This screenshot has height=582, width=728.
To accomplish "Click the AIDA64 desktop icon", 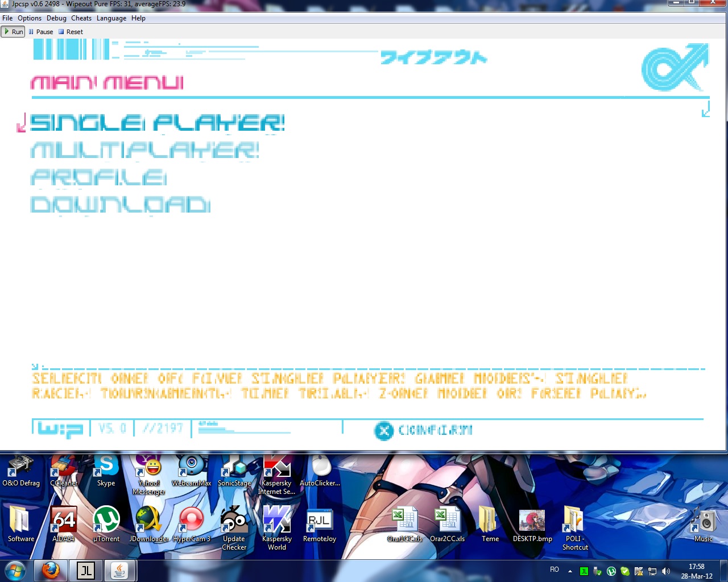I will click(63, 522).
